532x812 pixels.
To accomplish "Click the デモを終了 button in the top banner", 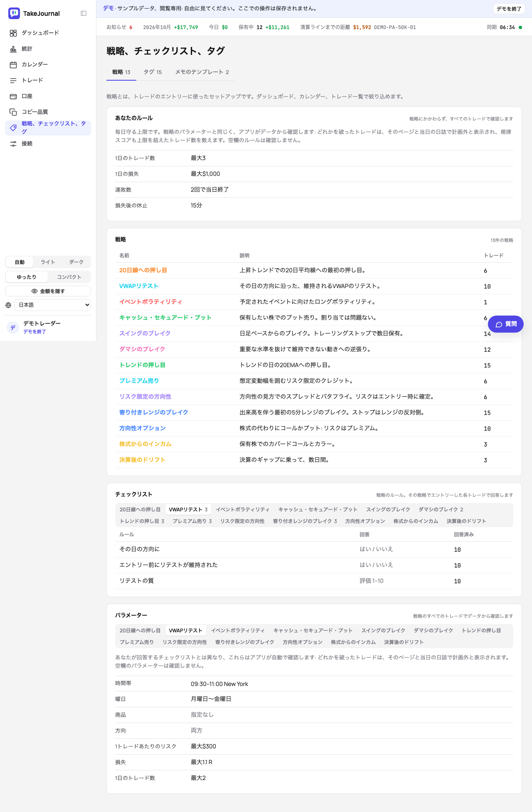I will (x=509, y=9).
